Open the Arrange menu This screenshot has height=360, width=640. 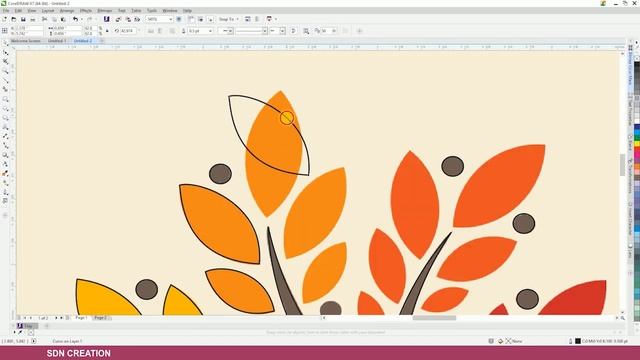click(67, 11)
